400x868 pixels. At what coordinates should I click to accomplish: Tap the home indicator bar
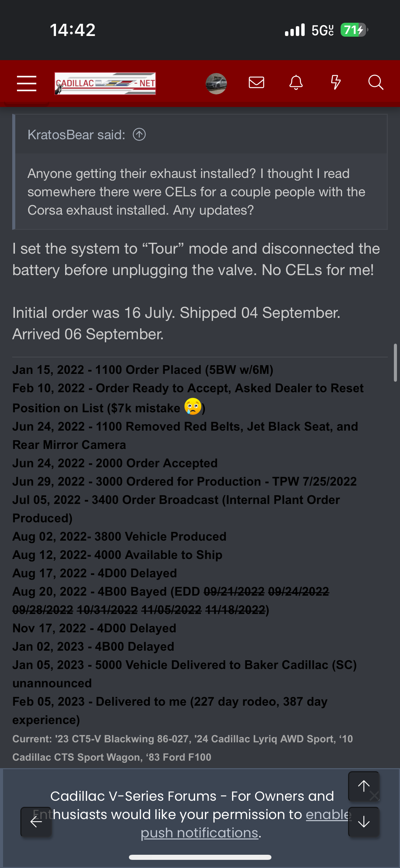tap(200, 857)
